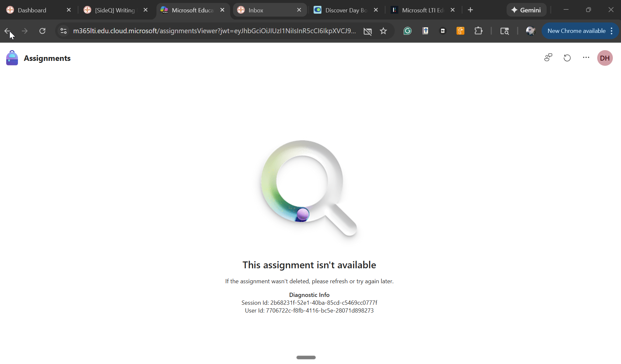621x364 pixels.
Task: Open the Chrome profile avatar
Action: click(x=531, y=31)
